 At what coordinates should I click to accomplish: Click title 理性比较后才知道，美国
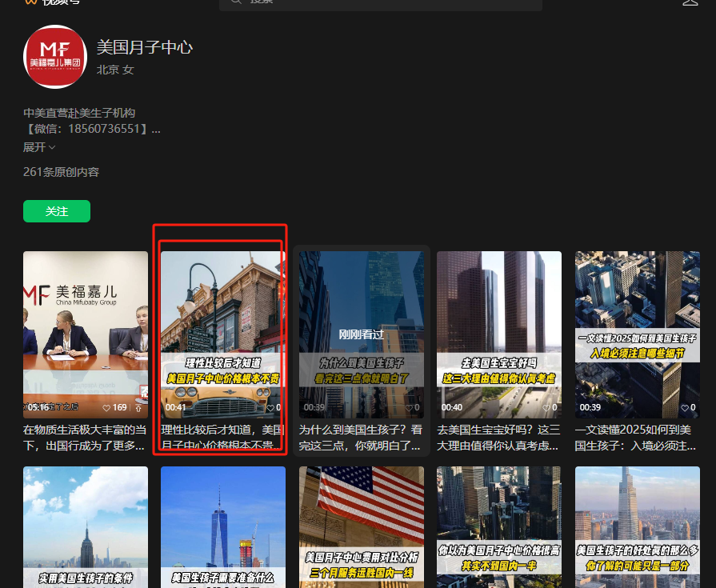(x=223, y=438)
